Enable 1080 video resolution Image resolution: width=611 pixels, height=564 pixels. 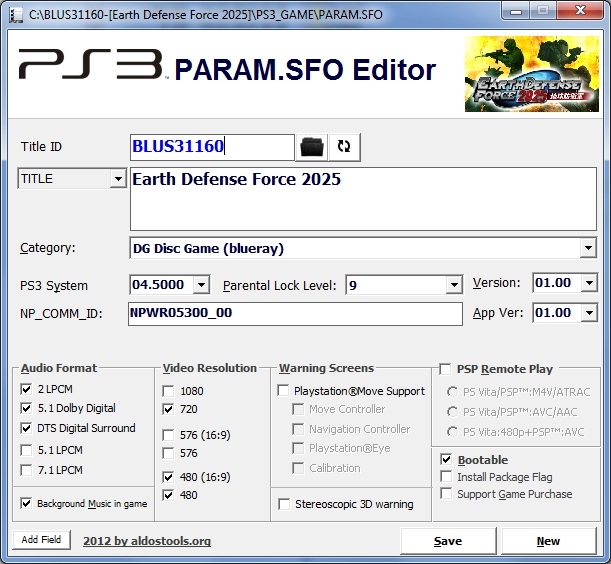(x=168, y=391)
